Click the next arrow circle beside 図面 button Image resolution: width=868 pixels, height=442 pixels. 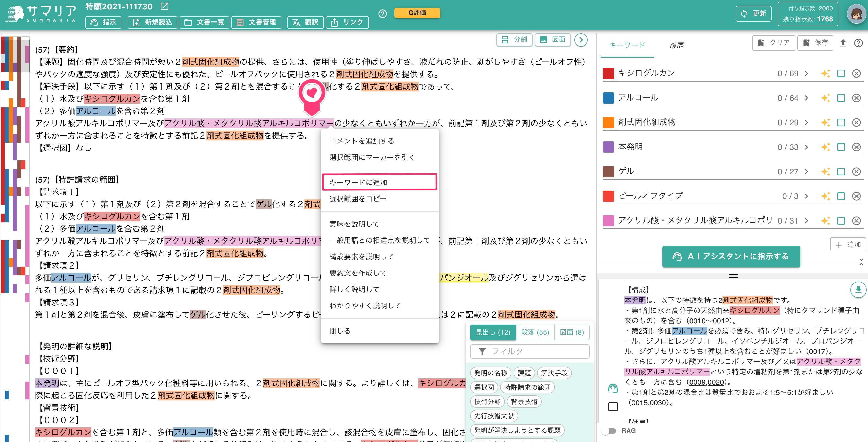[581, 40]
